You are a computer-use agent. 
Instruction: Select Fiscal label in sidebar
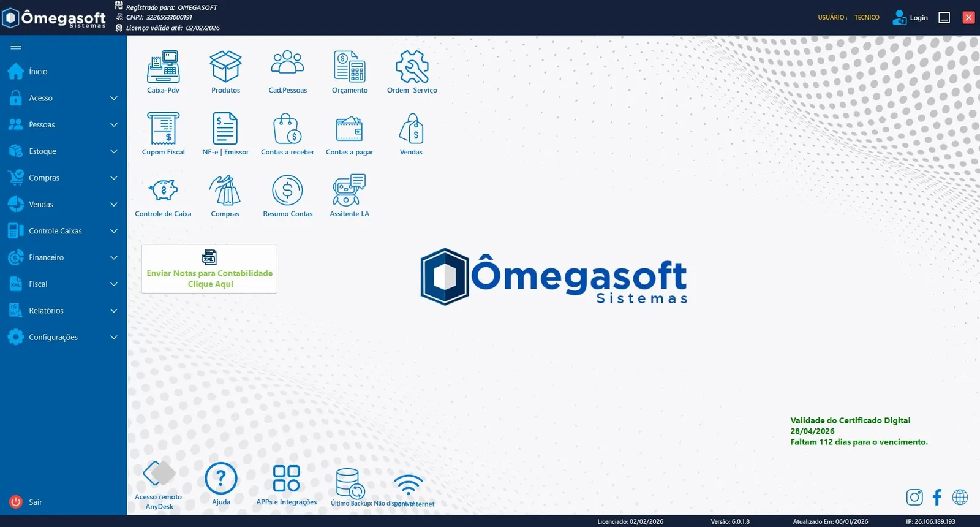point(38,284)
